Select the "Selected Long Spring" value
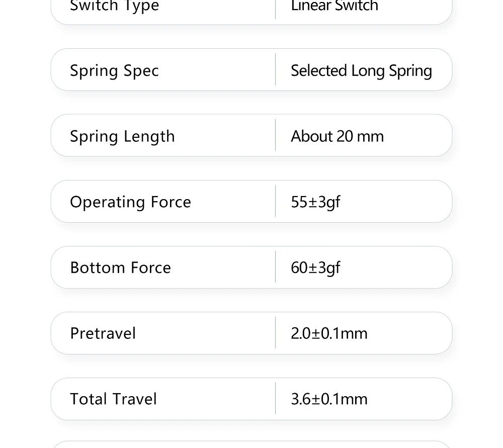503x448 pixels. pyautogui.click(x=361, y=70)
